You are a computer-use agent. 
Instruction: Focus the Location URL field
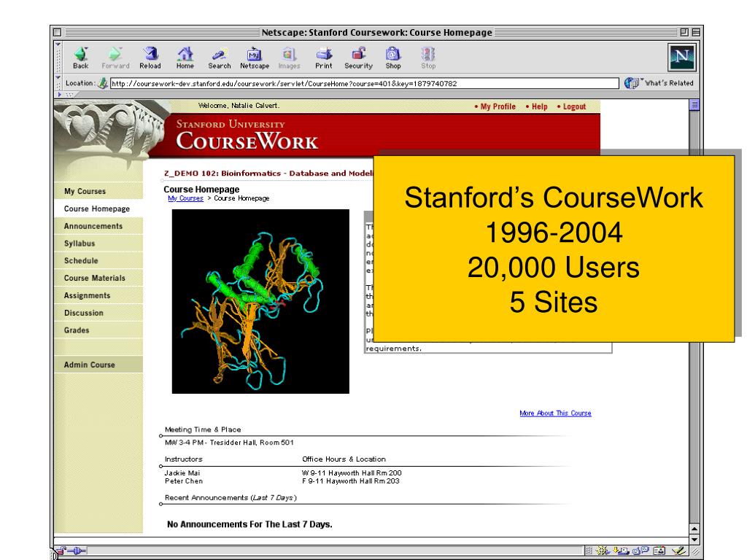365,83
